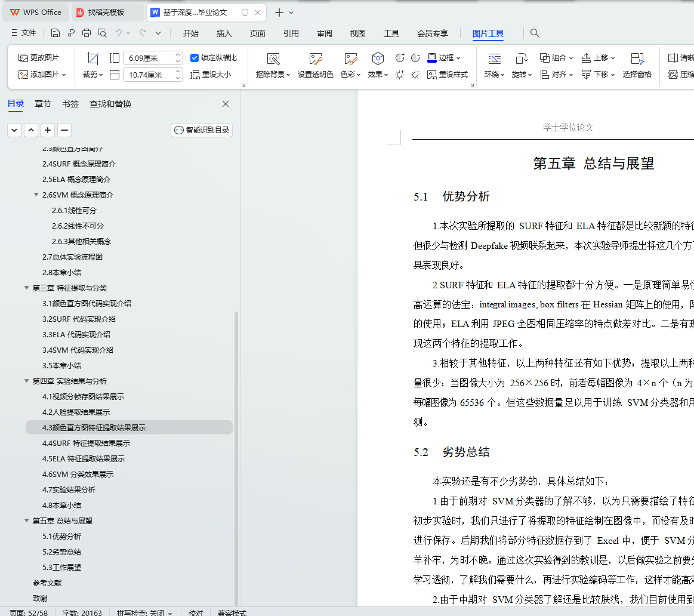The image size is (694, 616).
Task: Open the 引用 (References) ribbon tab
Action: (291, 33)
